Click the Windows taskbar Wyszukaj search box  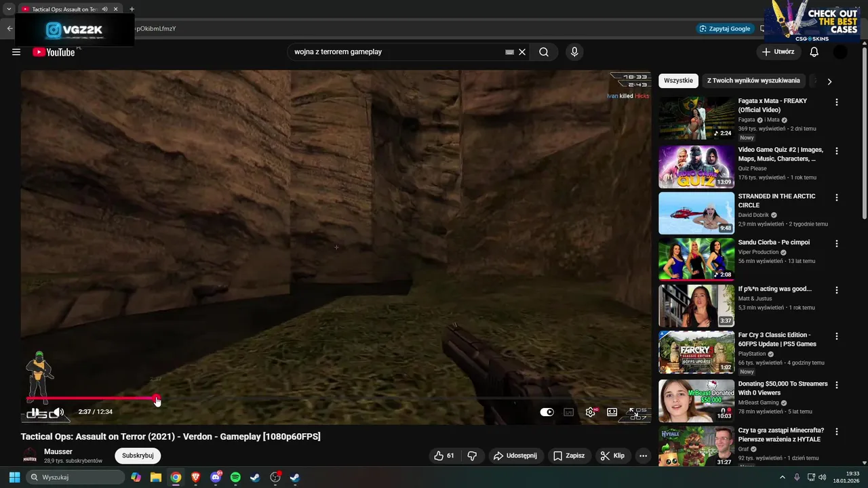[76, 477]
